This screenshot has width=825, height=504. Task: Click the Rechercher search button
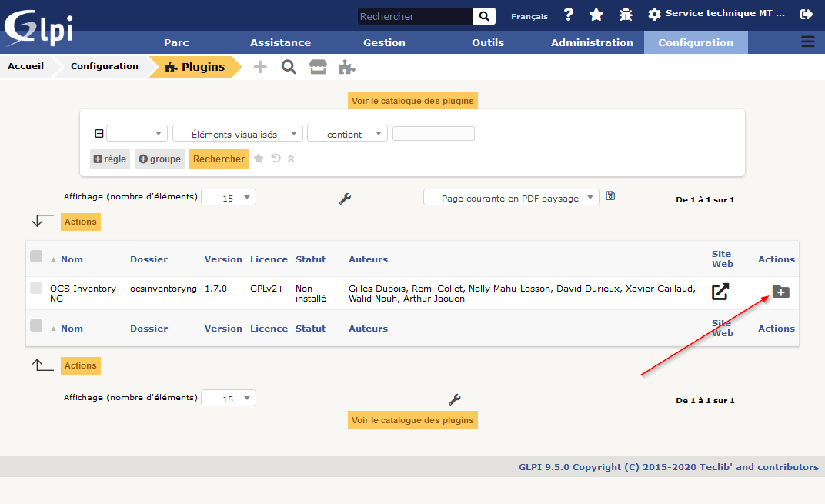[219, 159]
